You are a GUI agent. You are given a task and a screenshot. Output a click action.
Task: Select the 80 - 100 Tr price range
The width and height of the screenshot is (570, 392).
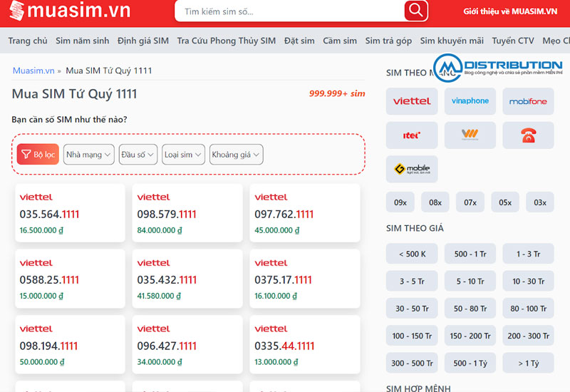coord(528,308)
